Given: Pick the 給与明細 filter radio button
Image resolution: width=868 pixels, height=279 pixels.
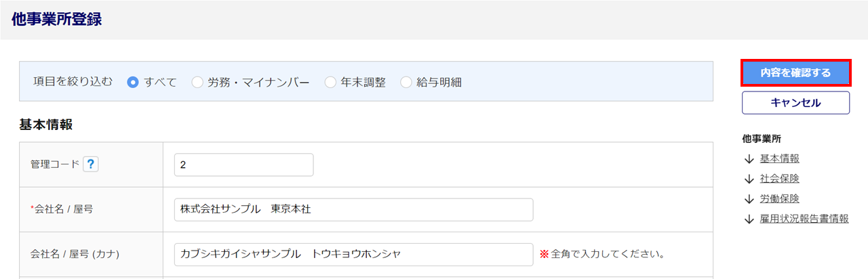Looking at the screenshot, I should point(406,83).
